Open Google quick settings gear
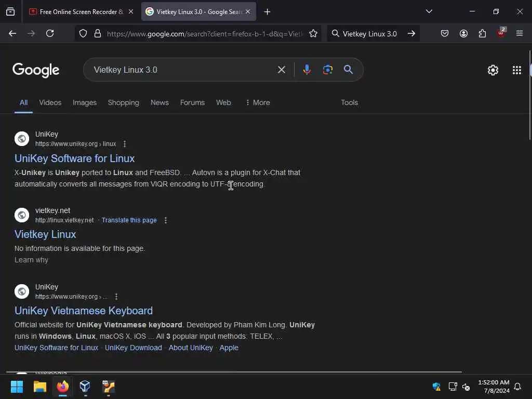This screenshot has width=532, height=399. 493,70
